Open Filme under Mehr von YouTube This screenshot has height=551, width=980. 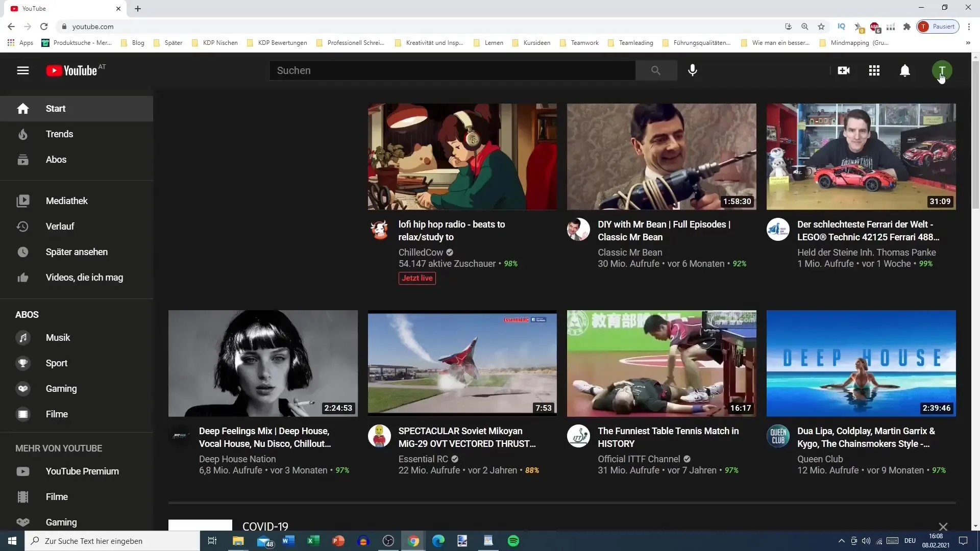coord(77,497)
